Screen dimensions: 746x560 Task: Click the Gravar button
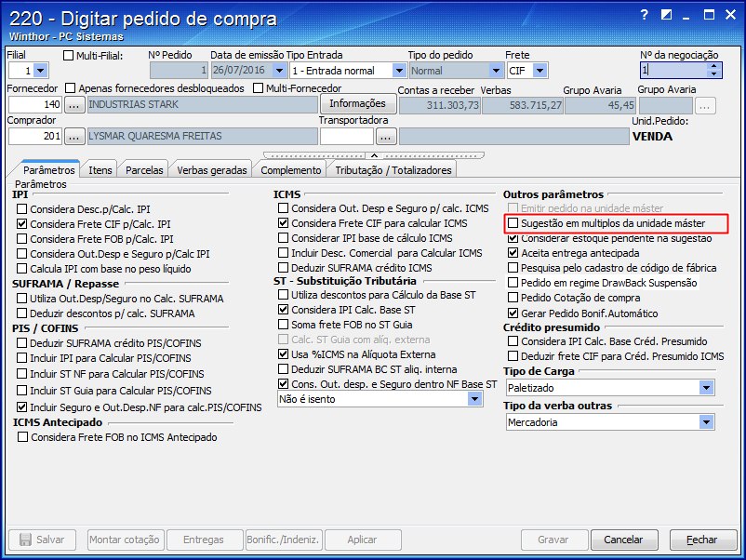553,540
